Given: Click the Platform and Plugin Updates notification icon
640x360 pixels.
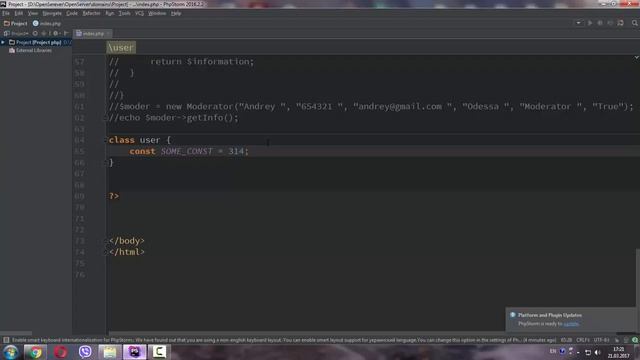Looking at the screenshot, I should tap(513, 315).
